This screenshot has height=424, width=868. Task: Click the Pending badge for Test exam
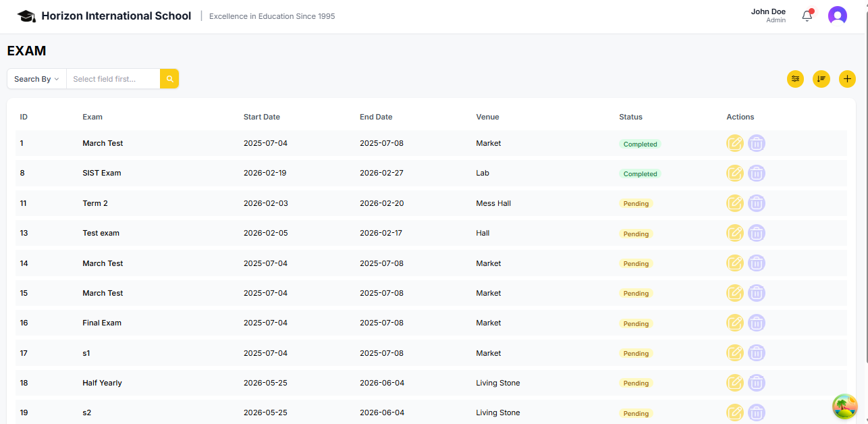pyautogui.click(x=636, y=234)
